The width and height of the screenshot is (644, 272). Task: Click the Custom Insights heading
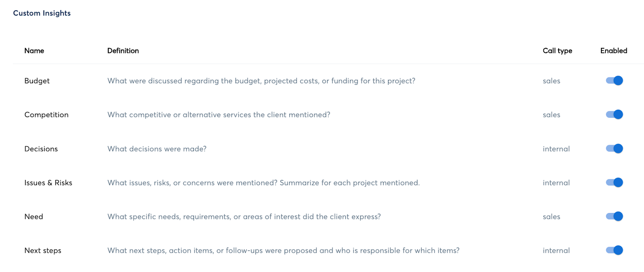click(x=42, y=13)
